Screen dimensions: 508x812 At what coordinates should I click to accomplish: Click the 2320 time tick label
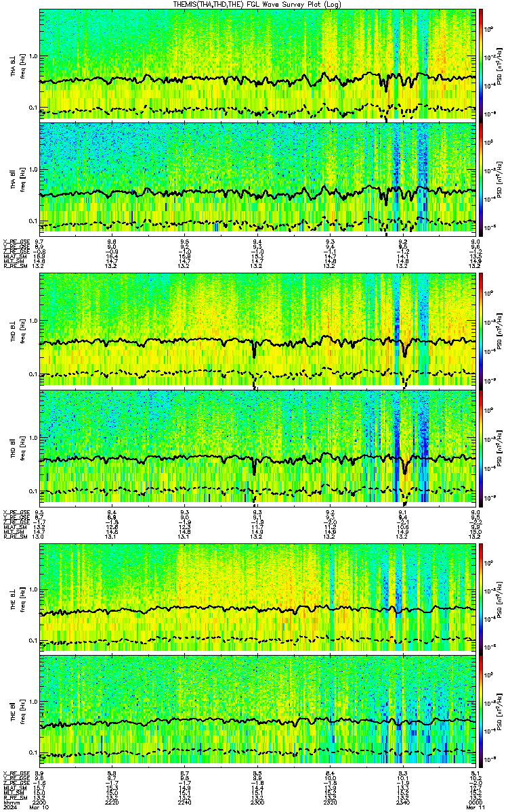(x=330, y=802)
